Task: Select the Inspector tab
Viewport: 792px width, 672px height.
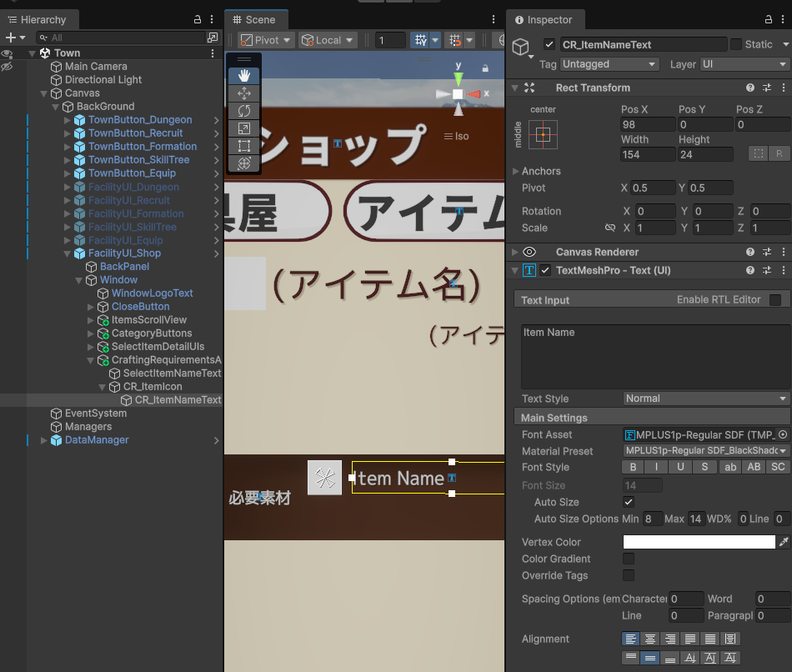Action: click(x=544, y=19)
